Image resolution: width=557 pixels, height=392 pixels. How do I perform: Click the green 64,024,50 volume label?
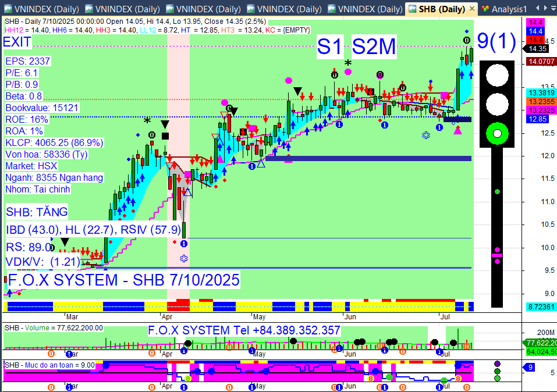coord(541,351)
